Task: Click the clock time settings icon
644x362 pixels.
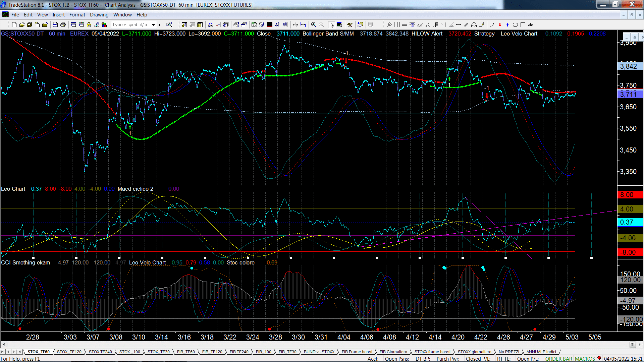Action: tap(254, 24)
